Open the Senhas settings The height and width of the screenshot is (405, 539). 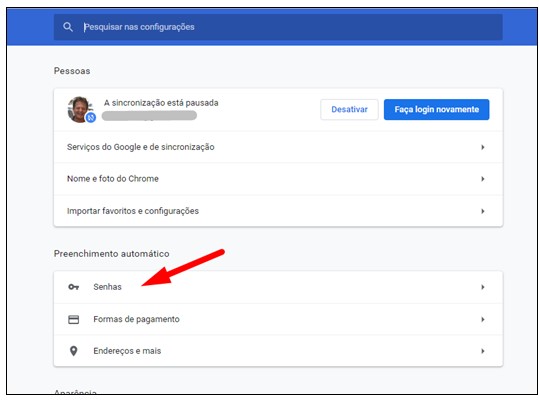tap(278, 287)
